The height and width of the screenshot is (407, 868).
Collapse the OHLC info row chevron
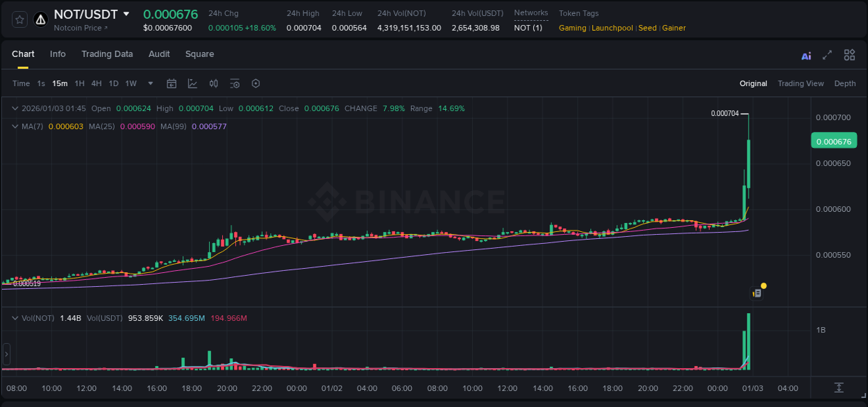15,108
